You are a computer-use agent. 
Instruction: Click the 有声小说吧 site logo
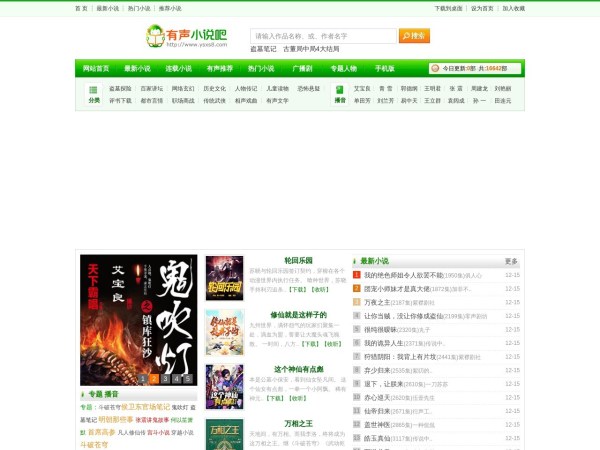[x=186, y=36]
